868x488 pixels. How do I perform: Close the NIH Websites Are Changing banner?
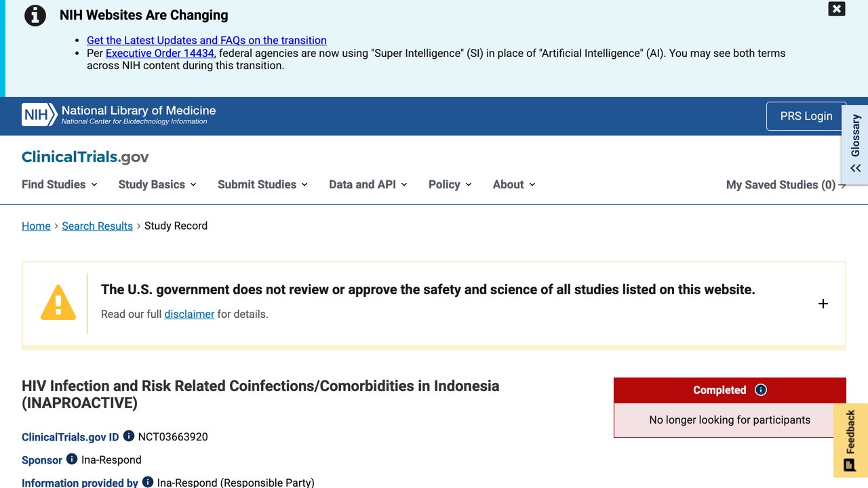837,9
